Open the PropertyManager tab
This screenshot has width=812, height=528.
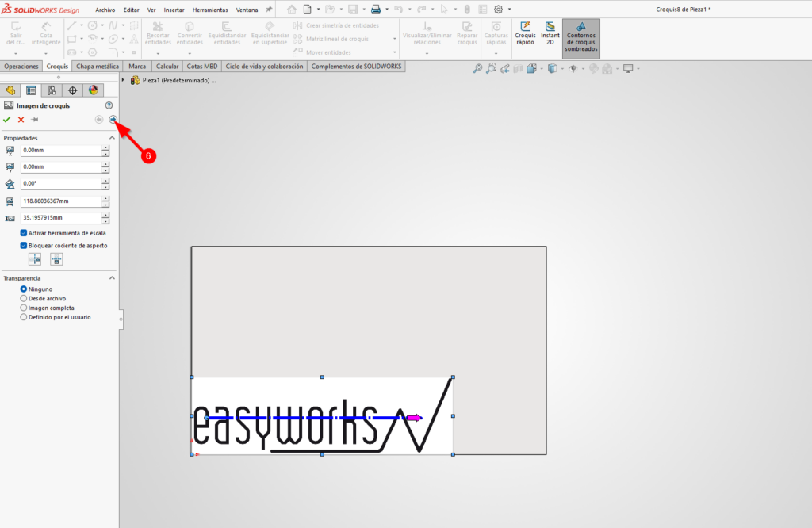pyautogui.click(x=31, y=90)
